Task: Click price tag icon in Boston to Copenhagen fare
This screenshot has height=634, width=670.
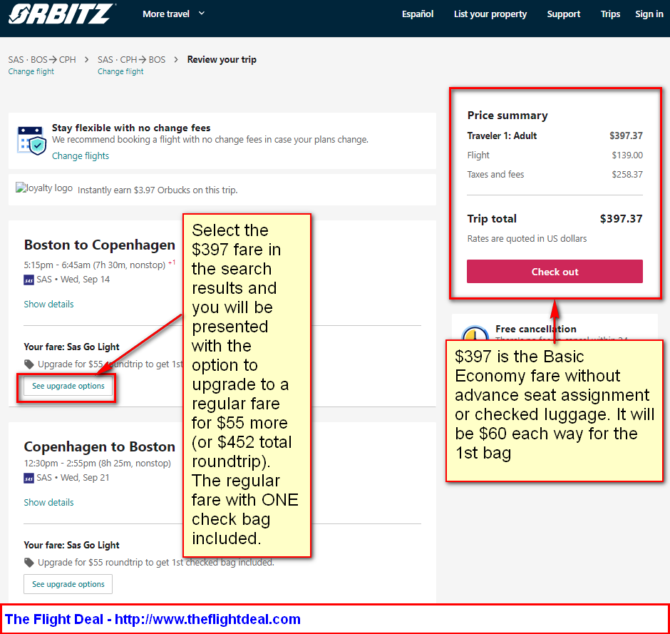Action: tap(29, 364)
